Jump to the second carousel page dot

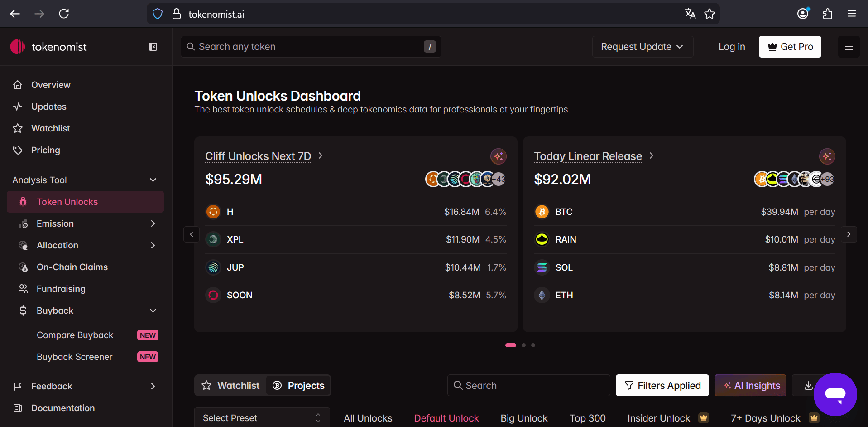pos(524,345)
